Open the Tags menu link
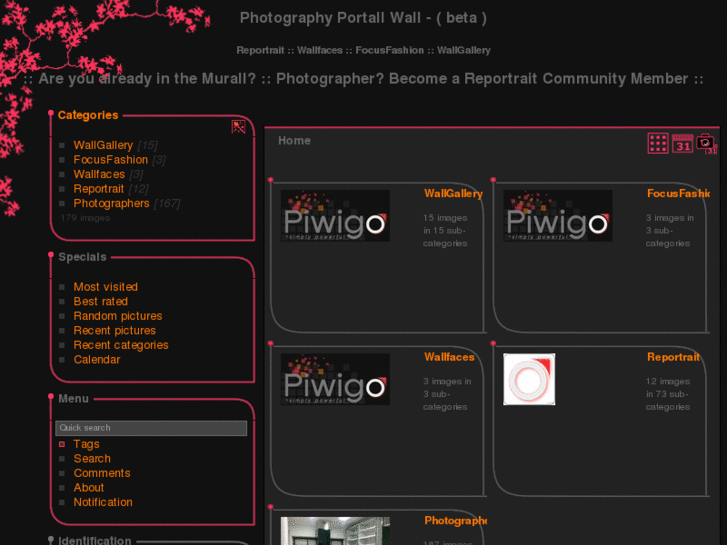The height and width of the screenshot is (545, 727). click(x=86, y=444)
